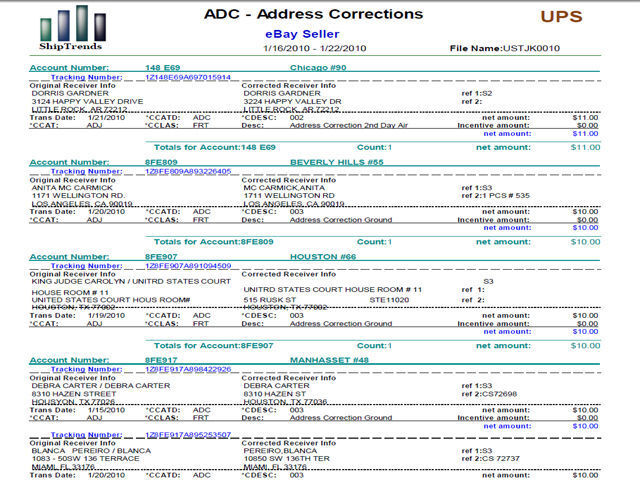640x480 pixels.
Task: Click the trans date 1/15/2010
Action: (106, 410)
